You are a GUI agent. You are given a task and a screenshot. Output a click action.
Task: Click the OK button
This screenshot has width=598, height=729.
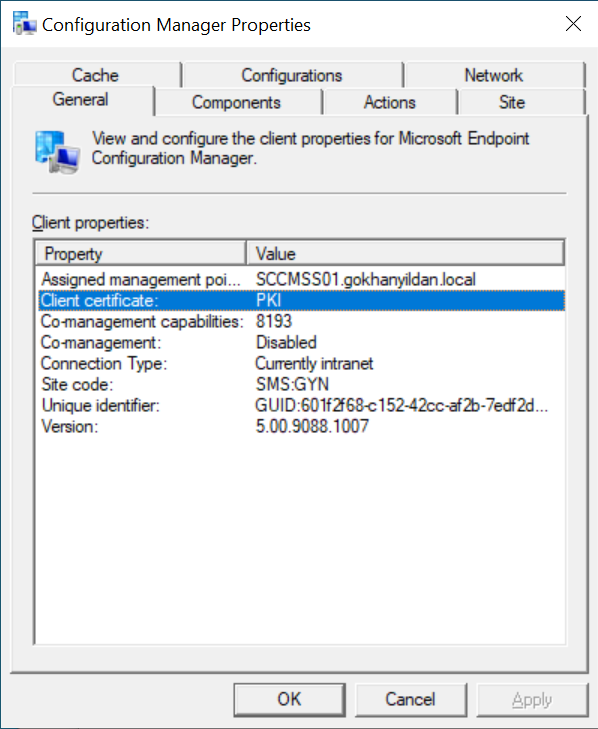click(289, 699)
